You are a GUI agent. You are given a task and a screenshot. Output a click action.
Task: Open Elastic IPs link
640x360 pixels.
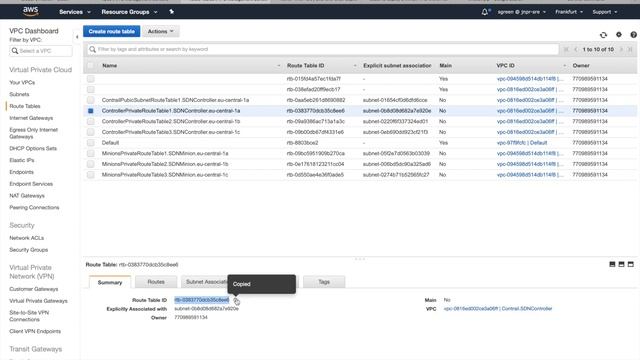coord(22,160)
